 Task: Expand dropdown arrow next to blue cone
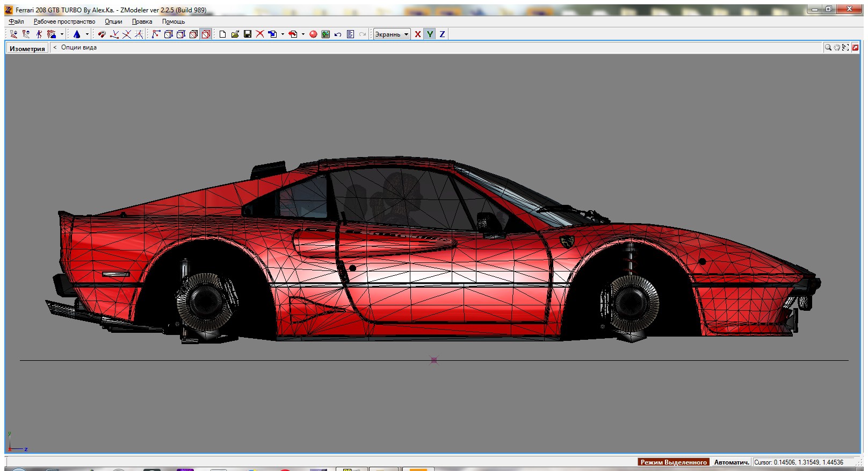pos(87,34)
